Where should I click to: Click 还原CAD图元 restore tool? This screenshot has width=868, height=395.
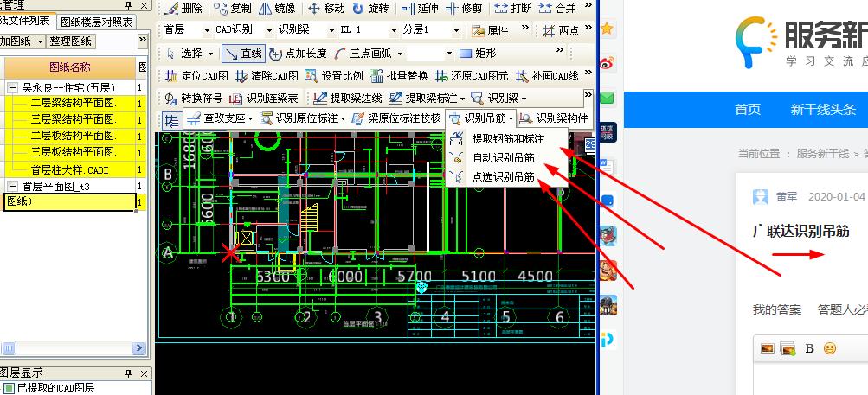click(471, 76)
